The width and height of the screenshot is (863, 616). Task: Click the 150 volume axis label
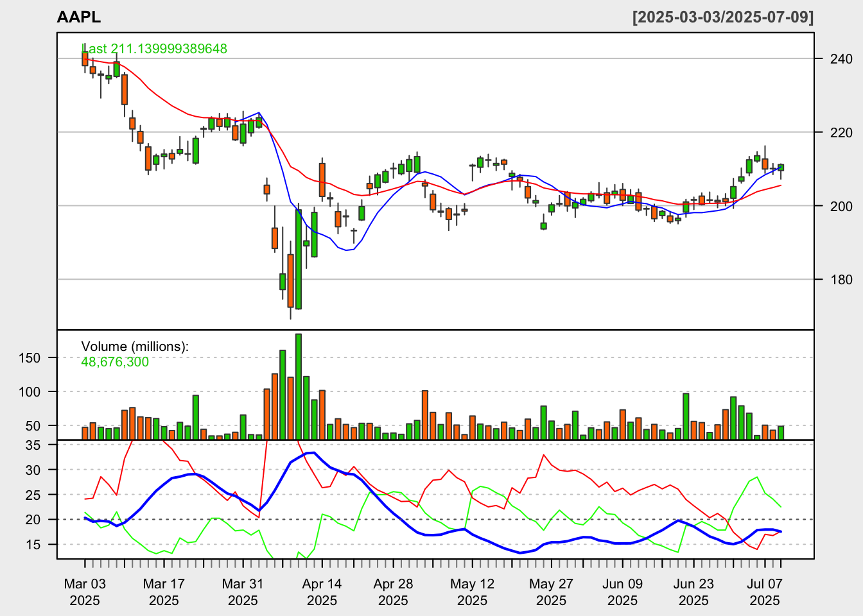[30, 358]
